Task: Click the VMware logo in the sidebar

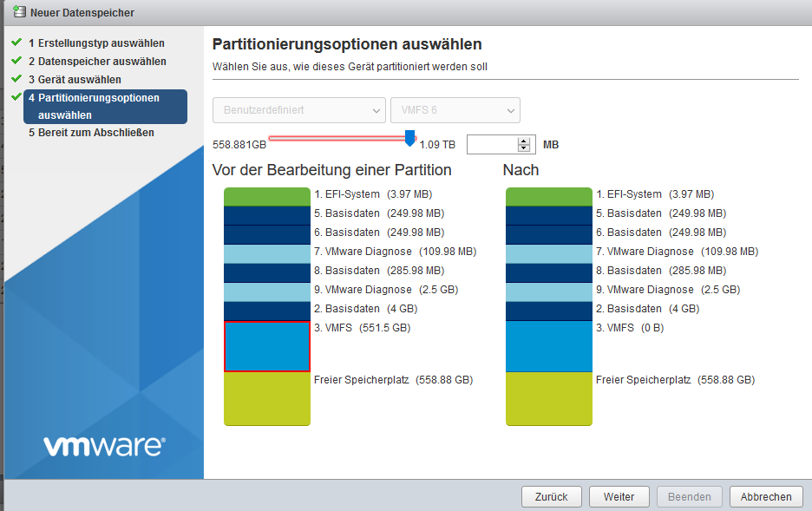Action: pyautogui.click(x=104, y=446)
